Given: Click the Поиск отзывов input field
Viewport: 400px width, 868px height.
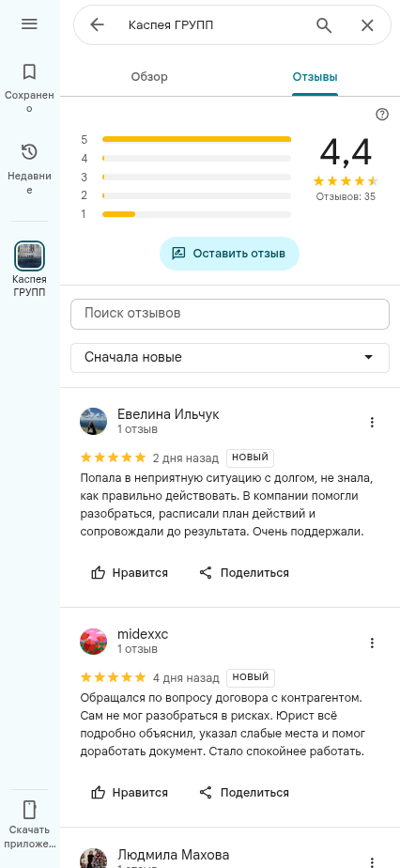Looking at the screenshot, I should 230,314.
